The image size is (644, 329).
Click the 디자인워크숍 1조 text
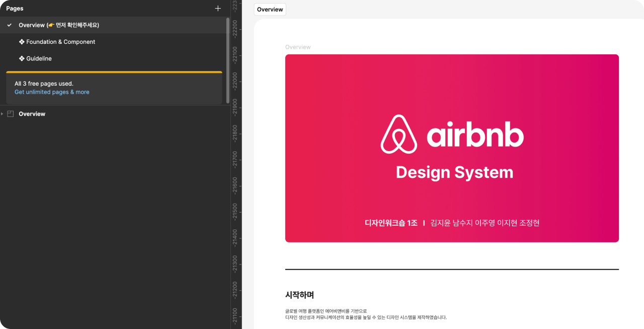391,223
